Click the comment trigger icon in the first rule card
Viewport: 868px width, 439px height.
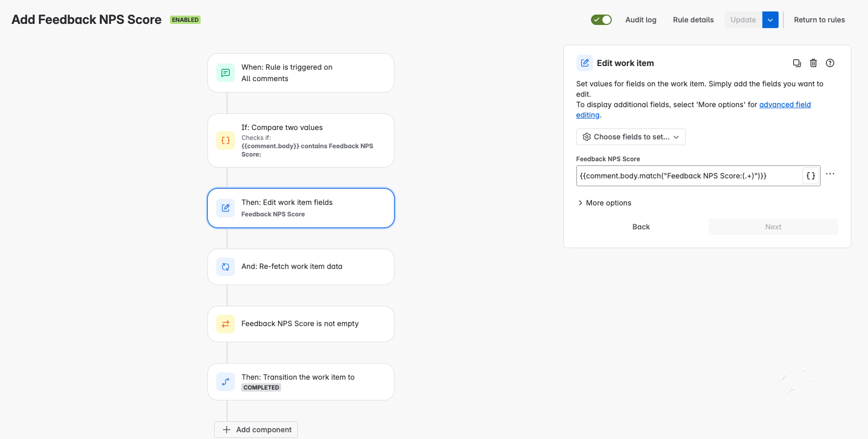(226, 73)
